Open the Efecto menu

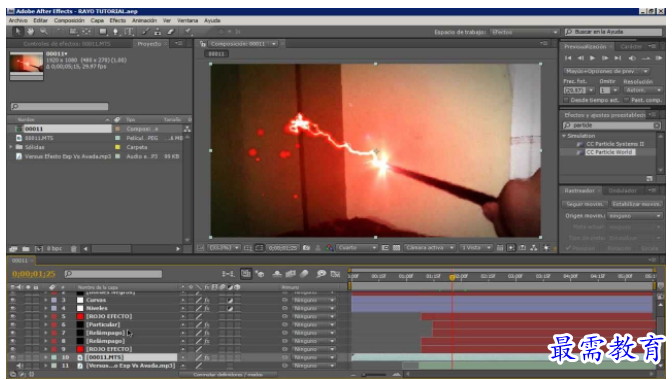(117, 21)
